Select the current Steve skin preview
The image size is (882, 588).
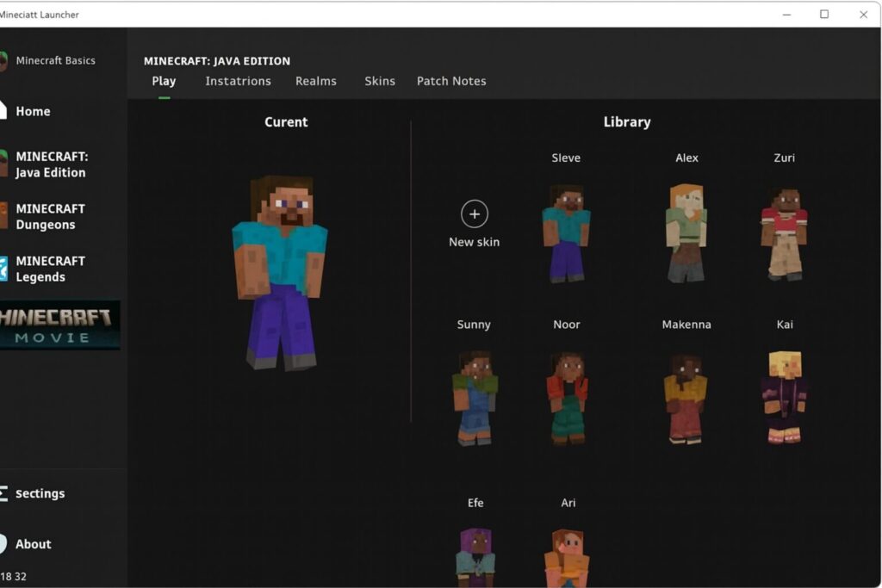pos(280,273)
